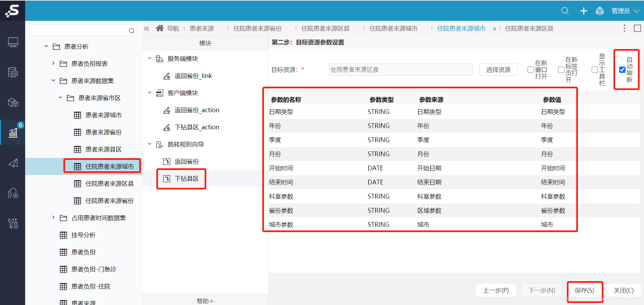Click the 选择资源 button

pos(498,70)
